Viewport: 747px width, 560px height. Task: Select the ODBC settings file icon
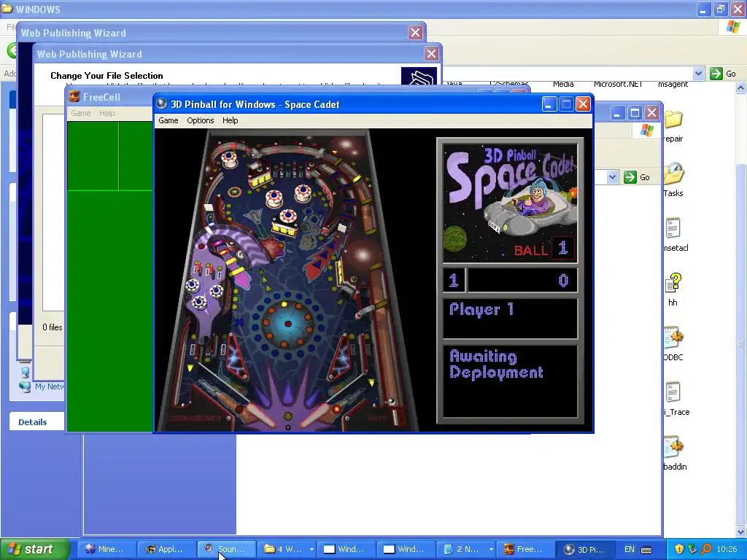[x=673, y=338]
